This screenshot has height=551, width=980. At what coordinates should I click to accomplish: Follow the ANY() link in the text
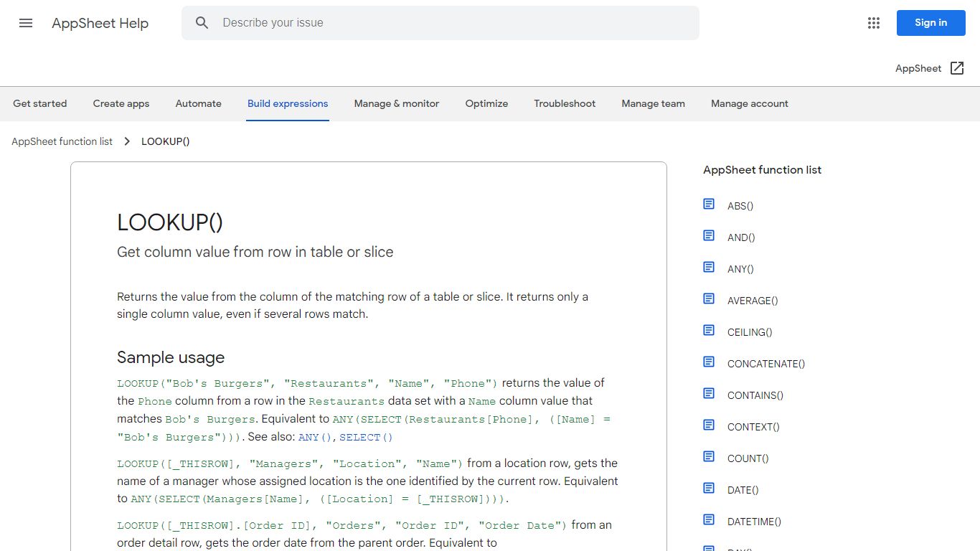click(x=315, y=437)
